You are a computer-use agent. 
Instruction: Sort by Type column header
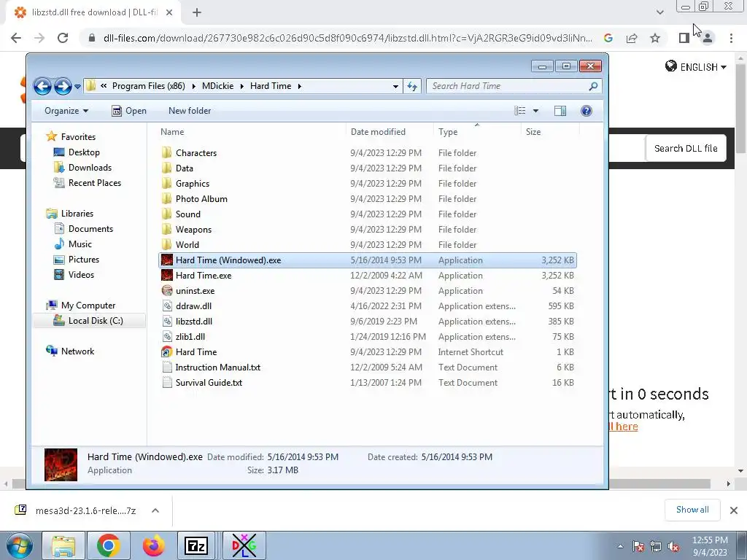tap(448, 132)
